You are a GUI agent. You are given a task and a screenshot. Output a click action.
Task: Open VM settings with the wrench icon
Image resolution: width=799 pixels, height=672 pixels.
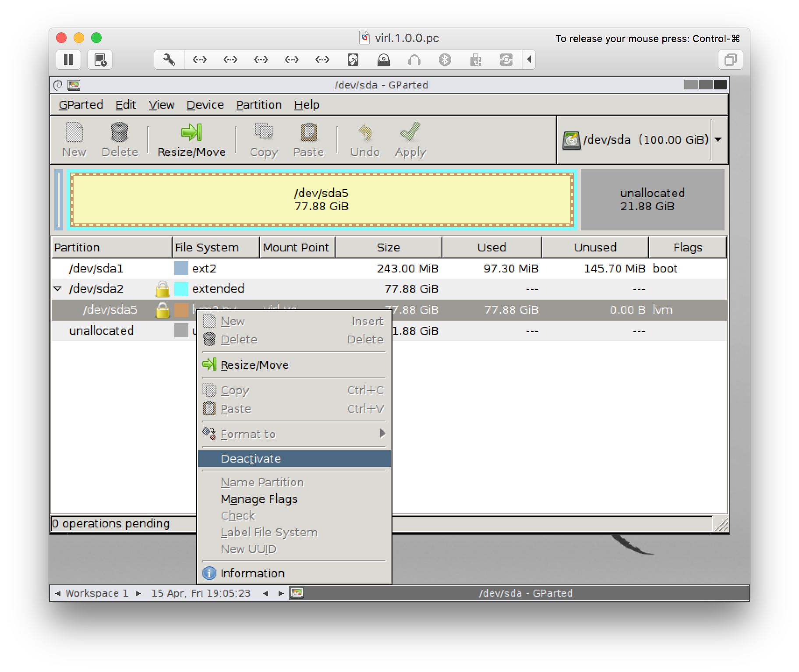click(x=168, y=59)
